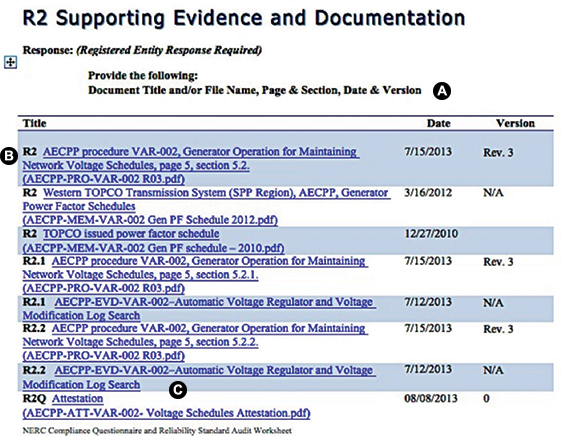Click the Version column header
Viewport: 565px width, 436px height.
[x=515, y=123]
